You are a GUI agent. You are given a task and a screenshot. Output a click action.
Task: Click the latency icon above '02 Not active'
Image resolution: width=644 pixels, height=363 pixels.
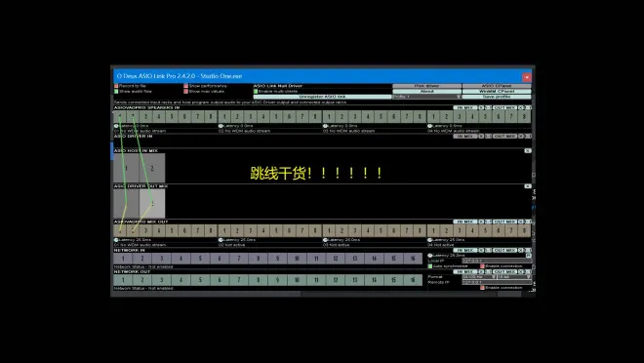(x=221, y=240)
